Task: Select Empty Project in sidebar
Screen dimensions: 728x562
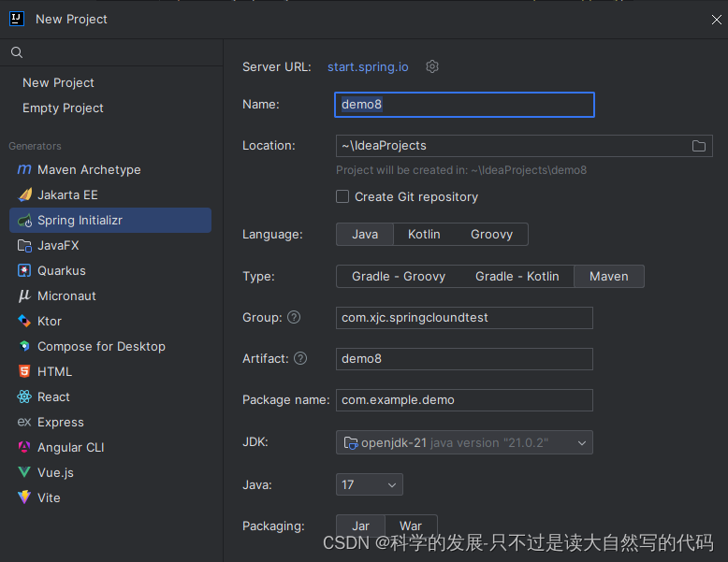Action: tap(63, 108)
